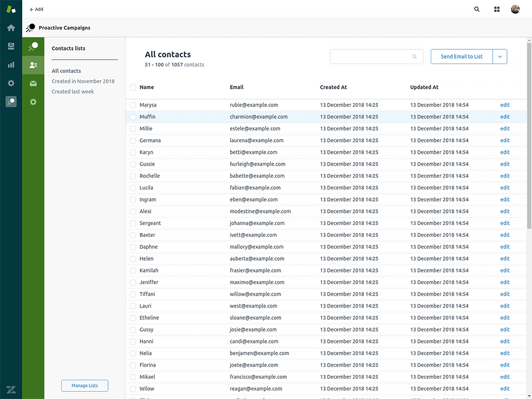The image size is (532, 399).
Task: Click email modestine@example.com
Action: pos(260,211)
